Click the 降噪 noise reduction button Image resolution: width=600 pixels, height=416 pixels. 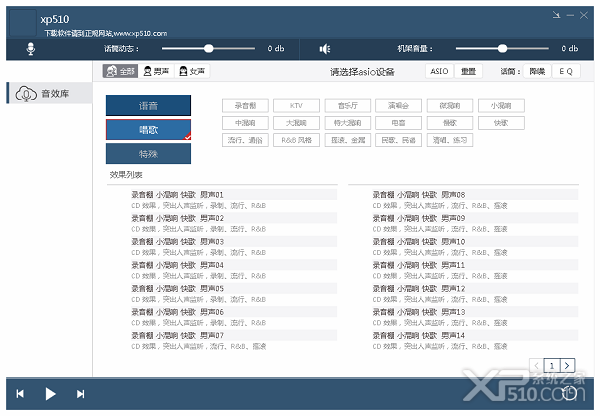tap(537, 71)
